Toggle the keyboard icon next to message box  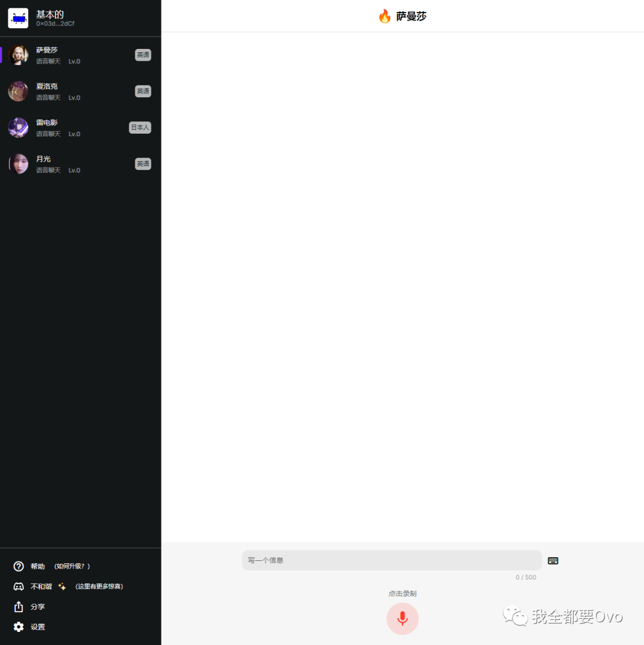coord(553,560)
